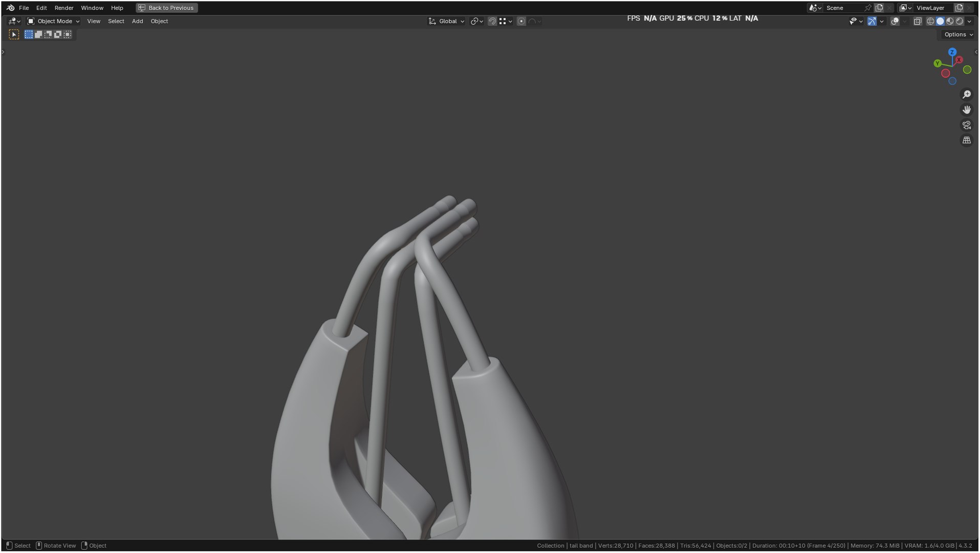Click the blue Z axis gizmo handle
The width and height of the screenshot is (980, 553).
(952, 52)
